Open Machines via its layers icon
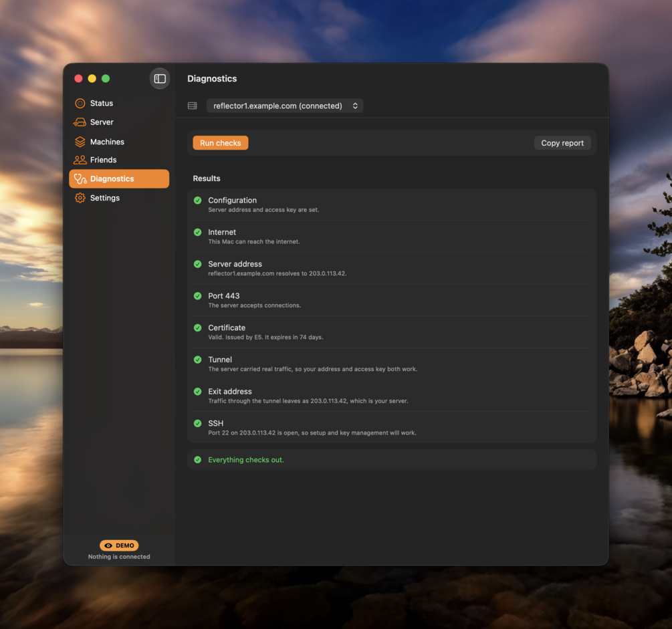This screenshot has width=672, height=629. (80, 142)
